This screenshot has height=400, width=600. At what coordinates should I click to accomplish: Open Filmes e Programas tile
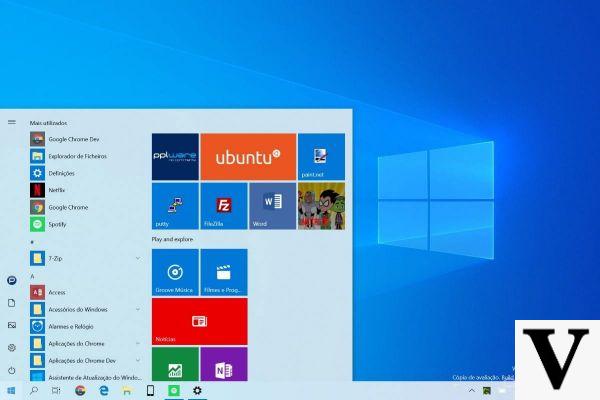pos(224,272)
